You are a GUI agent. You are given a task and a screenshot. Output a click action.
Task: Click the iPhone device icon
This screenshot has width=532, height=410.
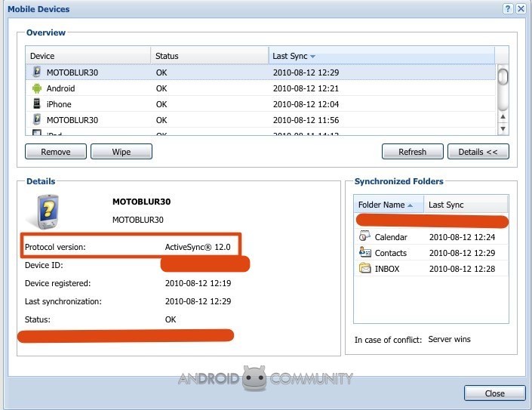36,104
